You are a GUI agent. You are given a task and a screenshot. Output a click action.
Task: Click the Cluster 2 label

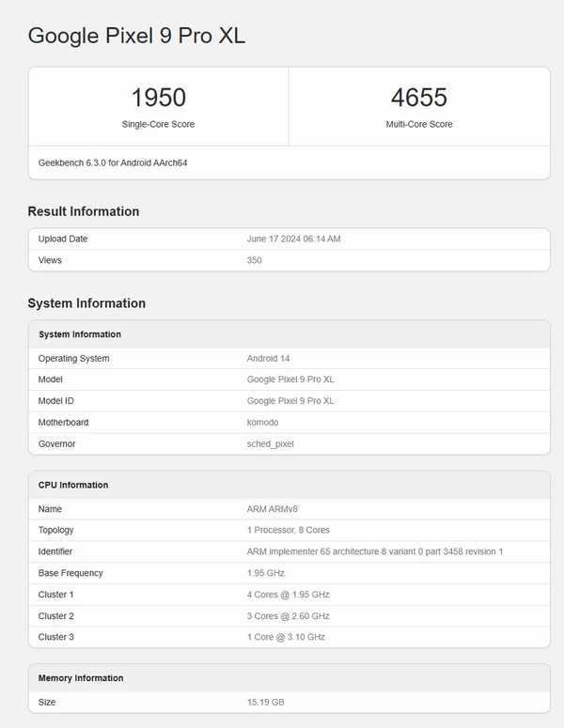click(x=55, y=616)
